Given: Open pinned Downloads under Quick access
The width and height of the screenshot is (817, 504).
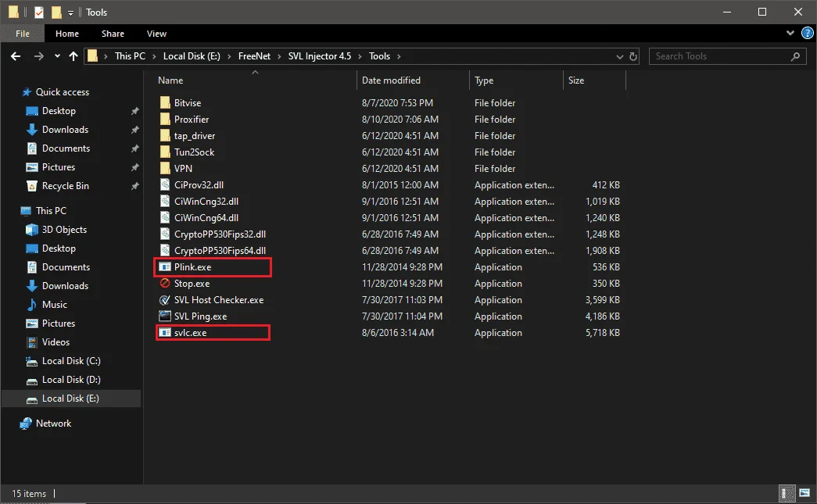Looking at the screenshot, I should tap(65, 130).
